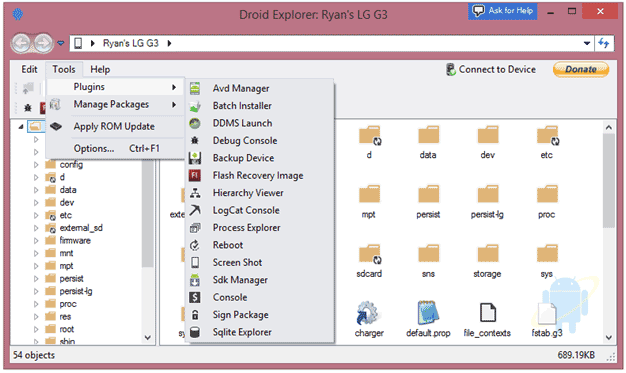This screenshot has height=373, width=626.
Task: Select default.prop file icon
Action: (428, 313)
